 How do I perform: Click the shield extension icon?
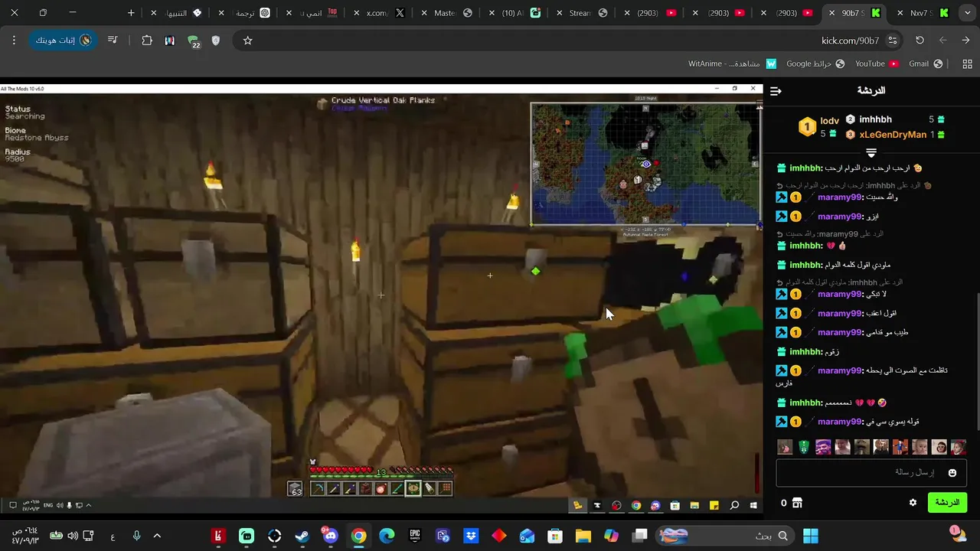tap(216, 41)
